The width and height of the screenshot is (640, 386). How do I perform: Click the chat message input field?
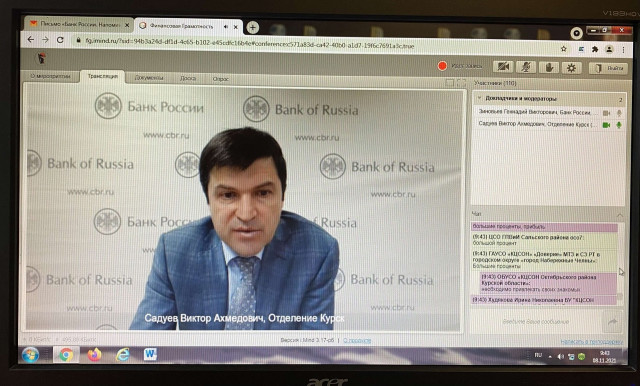(536, 322)
